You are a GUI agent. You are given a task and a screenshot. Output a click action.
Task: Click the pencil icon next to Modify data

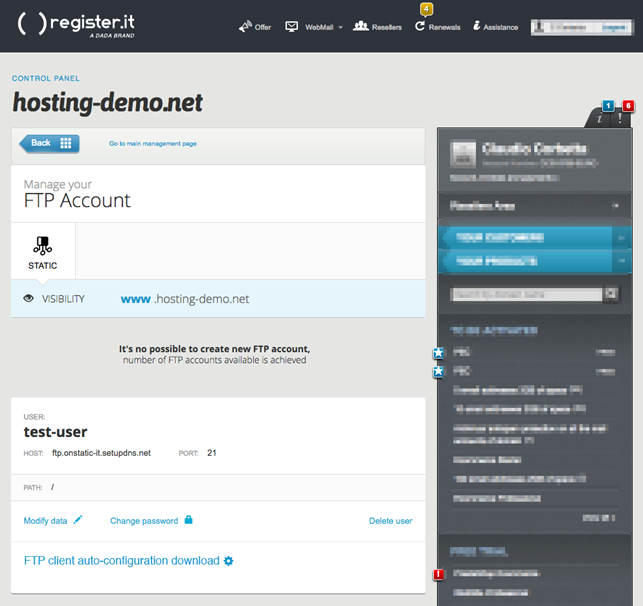78,520
